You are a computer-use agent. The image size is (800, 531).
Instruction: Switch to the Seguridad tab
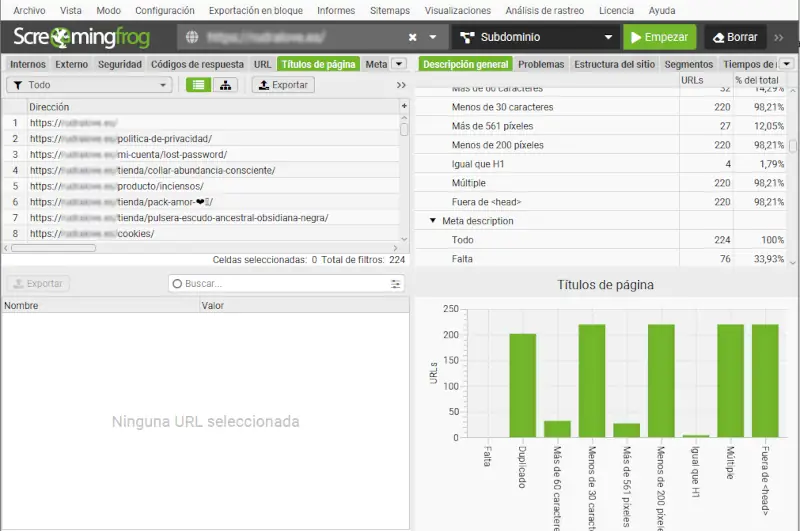(119, 64)
